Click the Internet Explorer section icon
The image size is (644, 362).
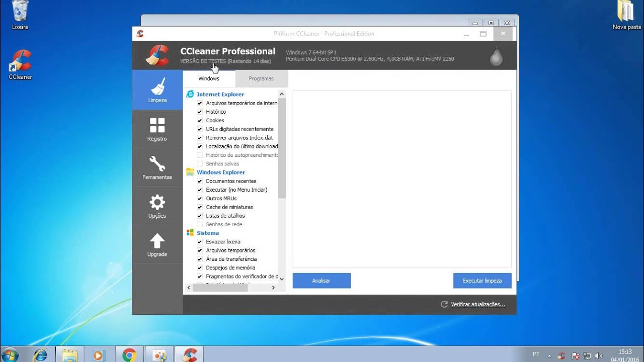coord(190,94)
